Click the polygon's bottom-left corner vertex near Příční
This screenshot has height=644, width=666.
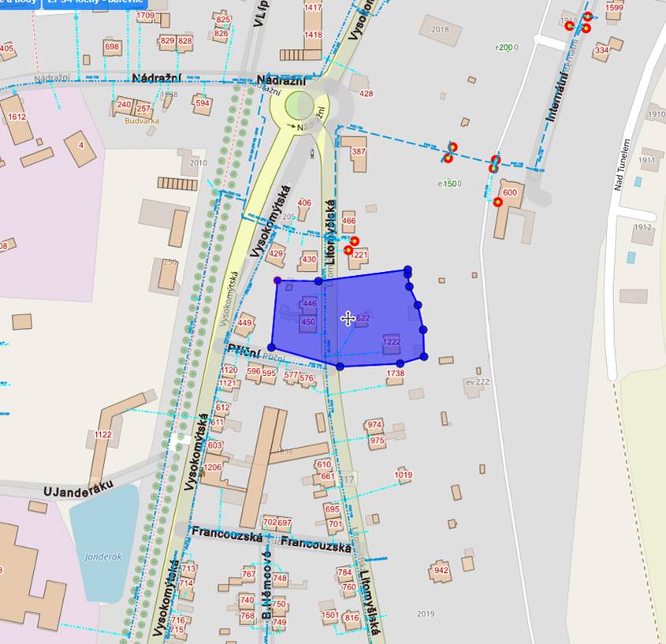click(272, 347)
